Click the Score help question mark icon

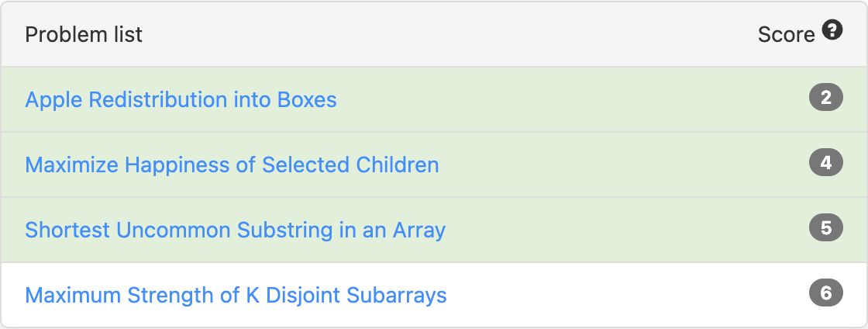coord(832,29)
